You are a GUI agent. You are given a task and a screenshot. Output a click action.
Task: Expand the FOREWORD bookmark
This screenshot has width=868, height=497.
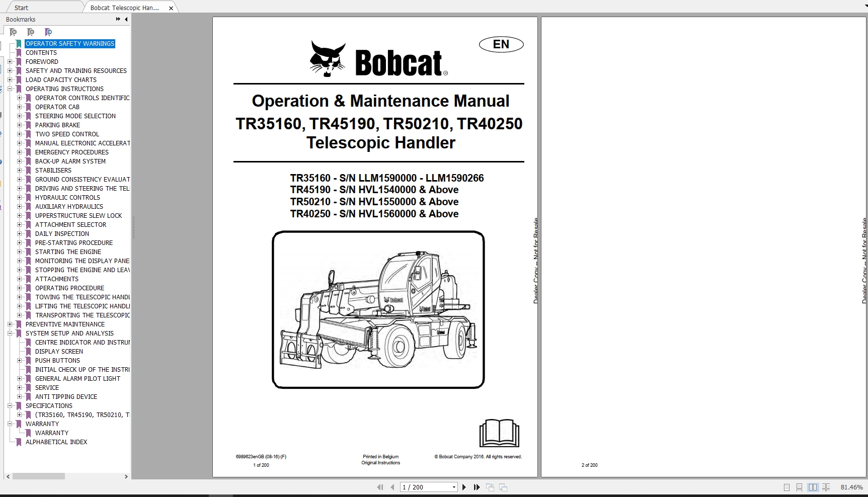[10, 62]
